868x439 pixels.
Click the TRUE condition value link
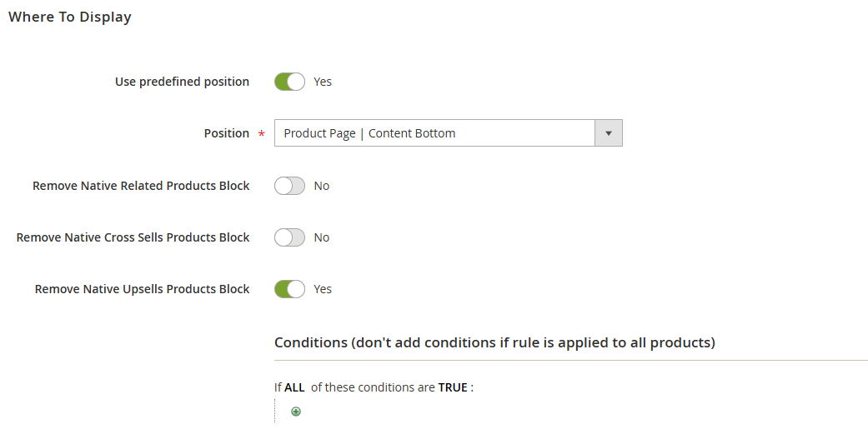[x=453, y=387]
